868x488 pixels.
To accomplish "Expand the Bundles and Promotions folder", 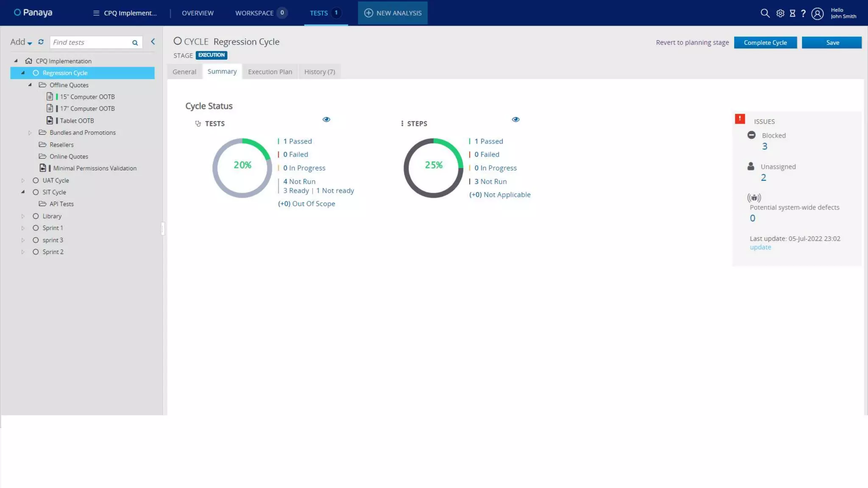I will tap(30, 133).
